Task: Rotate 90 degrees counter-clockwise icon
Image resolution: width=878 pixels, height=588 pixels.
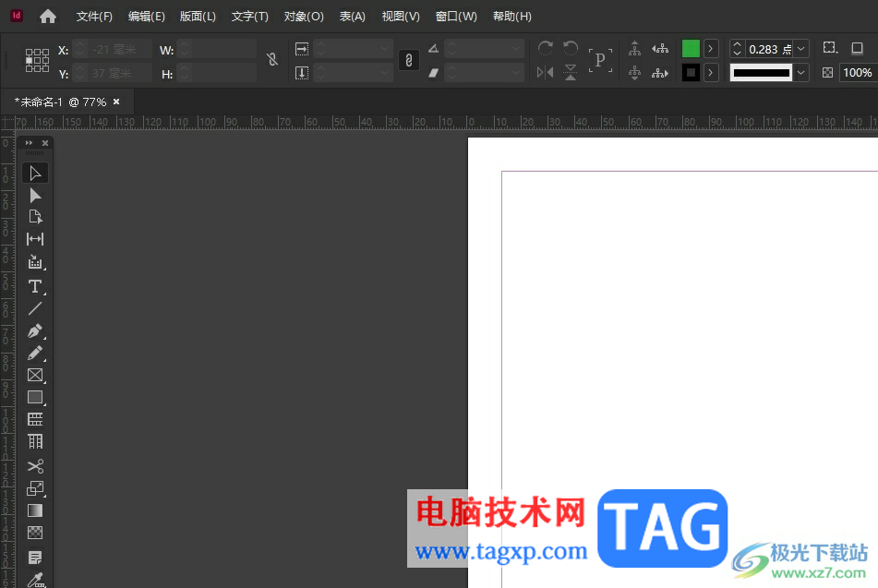Action: coord(571,48)
